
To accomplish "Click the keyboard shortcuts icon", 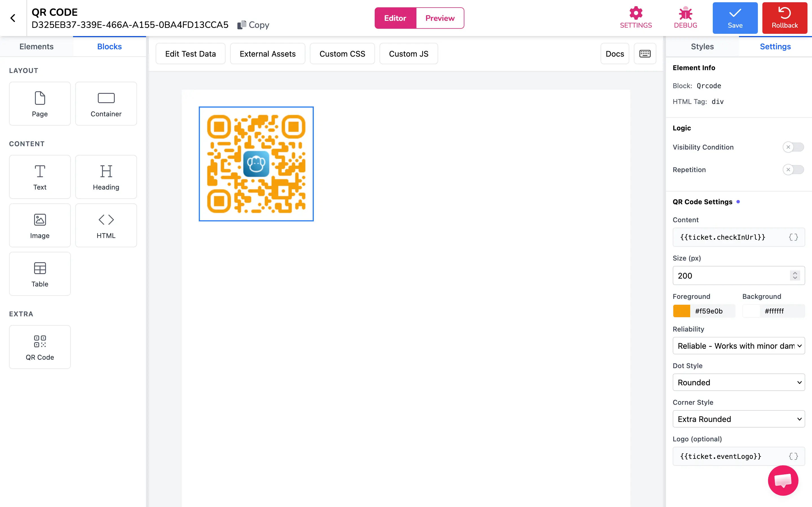I will click(645, 54).
